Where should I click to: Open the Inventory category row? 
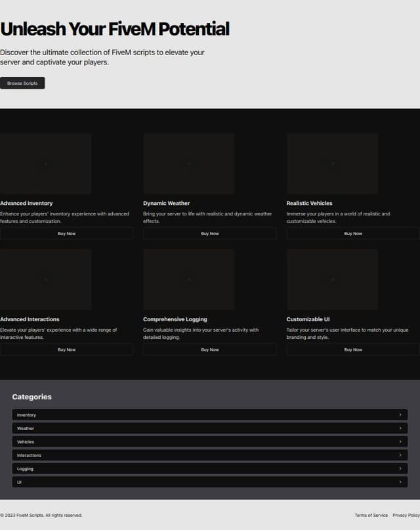(x=209, y=414)
